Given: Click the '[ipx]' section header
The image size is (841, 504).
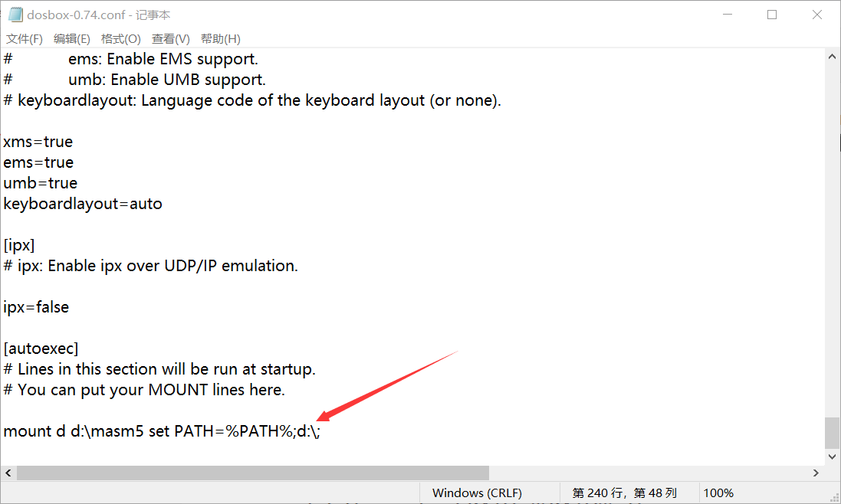Looking at the screenshot, I should click(x=19, y=245).
